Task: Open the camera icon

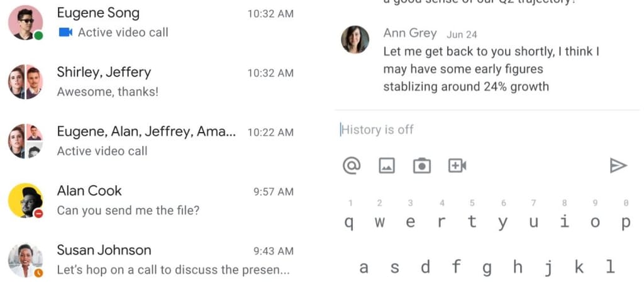Action: [x=421, y=165]
